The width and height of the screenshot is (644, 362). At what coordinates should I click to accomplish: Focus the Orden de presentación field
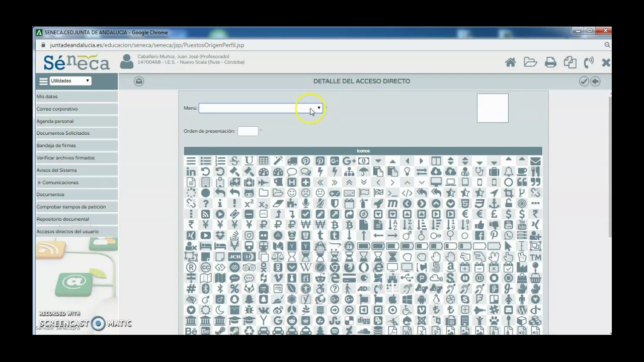coord(248,131)
